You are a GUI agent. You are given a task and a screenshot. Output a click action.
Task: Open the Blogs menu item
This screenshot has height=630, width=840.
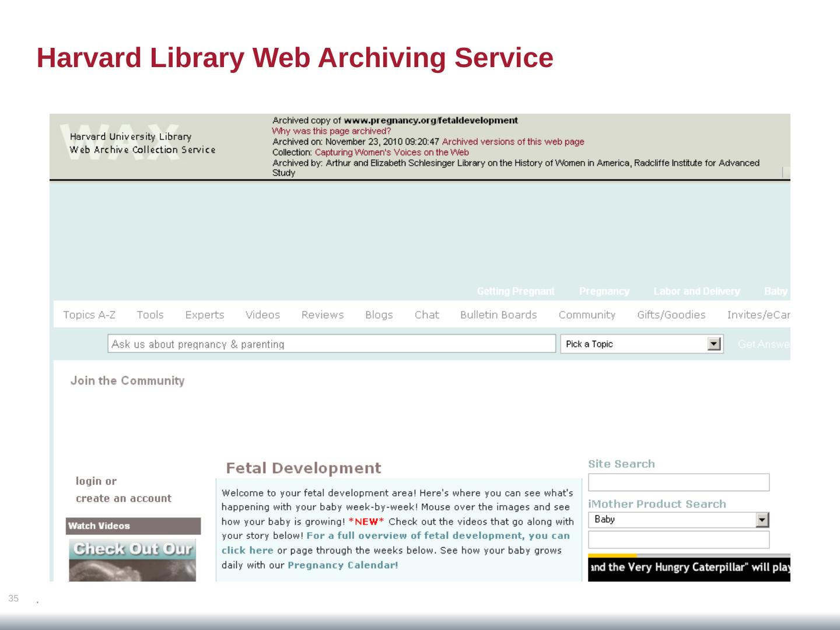(379, 315)
